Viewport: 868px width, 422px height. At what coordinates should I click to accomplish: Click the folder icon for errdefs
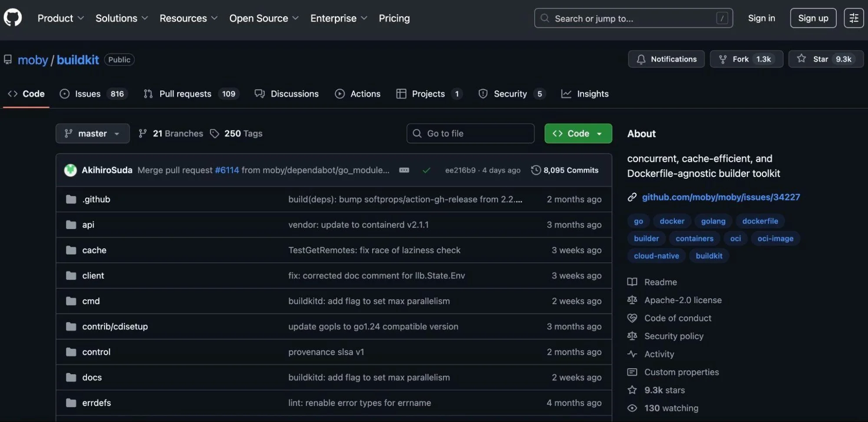click(71, 403)
